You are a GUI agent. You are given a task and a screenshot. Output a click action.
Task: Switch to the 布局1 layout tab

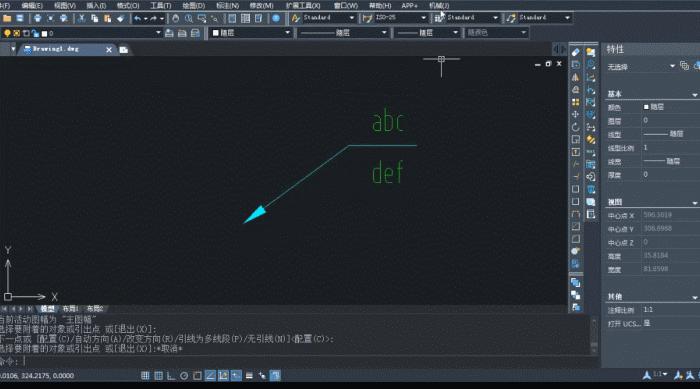coord(71,309)
